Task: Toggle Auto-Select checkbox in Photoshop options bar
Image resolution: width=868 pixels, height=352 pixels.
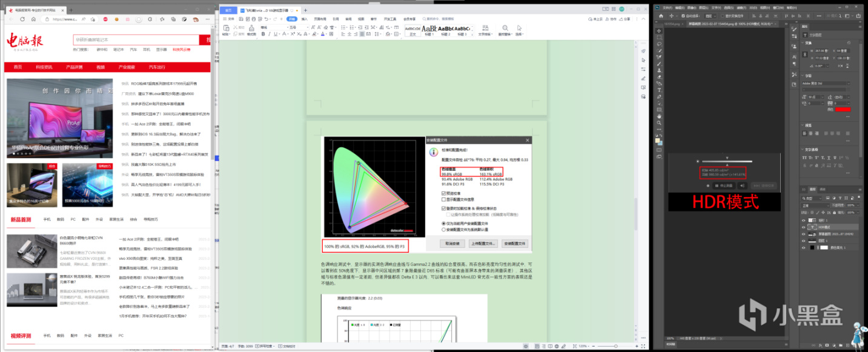Action: pyautogui.click(x=683, y=16)
